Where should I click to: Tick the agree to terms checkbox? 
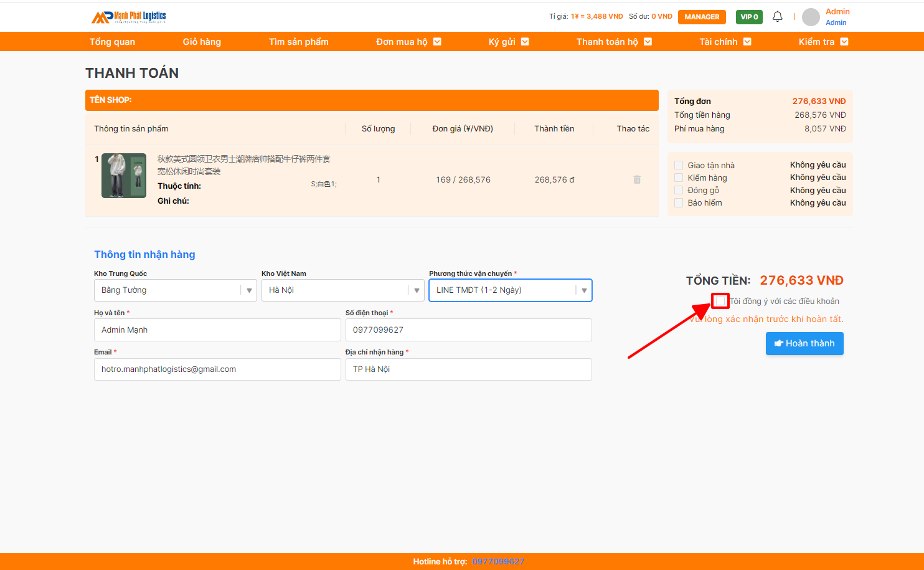click(x=720, y=301)
